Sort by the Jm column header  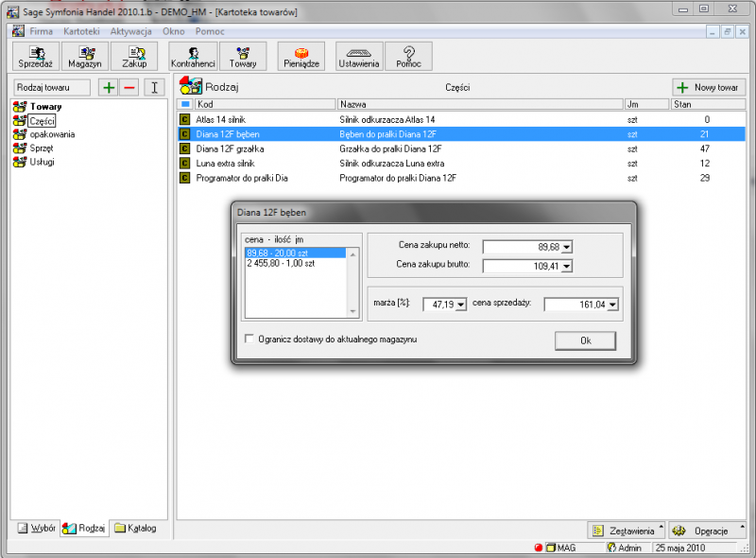pos(647,104)
